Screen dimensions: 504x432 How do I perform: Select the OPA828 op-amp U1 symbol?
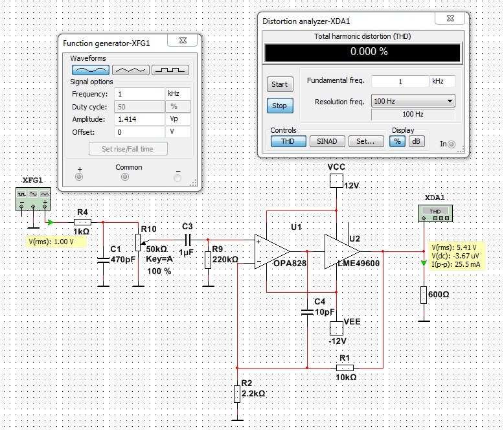pyautogui.click(x=272, y=252)
